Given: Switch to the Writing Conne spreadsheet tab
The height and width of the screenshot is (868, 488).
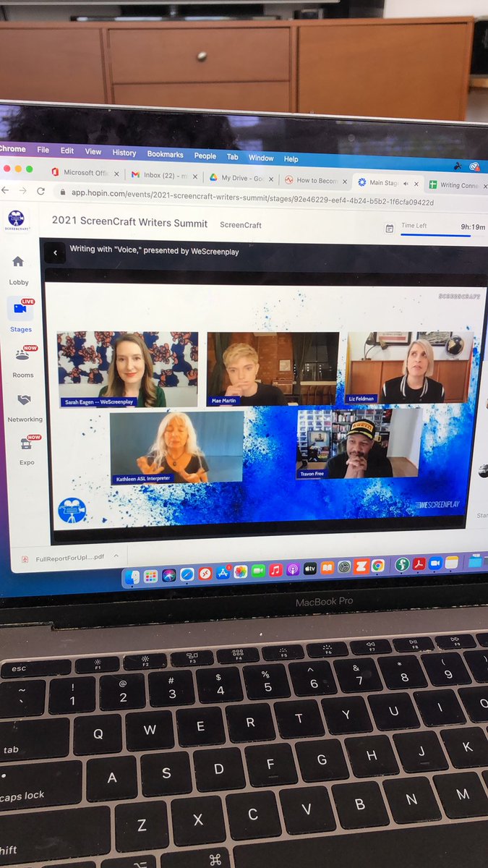Looking at the screenshot, I should pos(458,185).
